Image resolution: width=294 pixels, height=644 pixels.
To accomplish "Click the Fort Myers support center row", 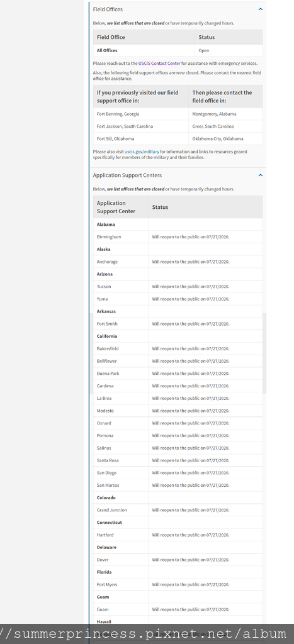I will coord(178,584).
